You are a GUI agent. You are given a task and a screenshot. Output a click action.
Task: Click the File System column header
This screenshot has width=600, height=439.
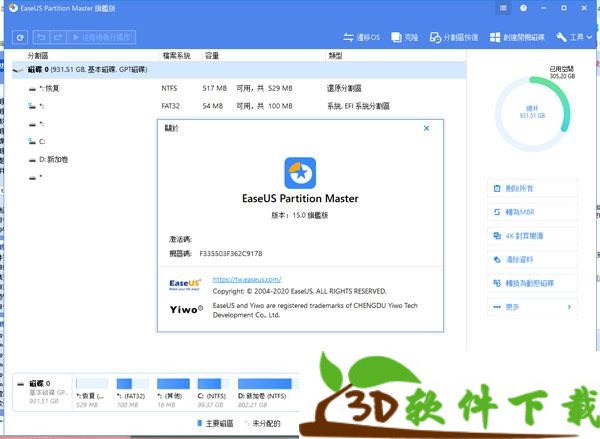(177, 55)
